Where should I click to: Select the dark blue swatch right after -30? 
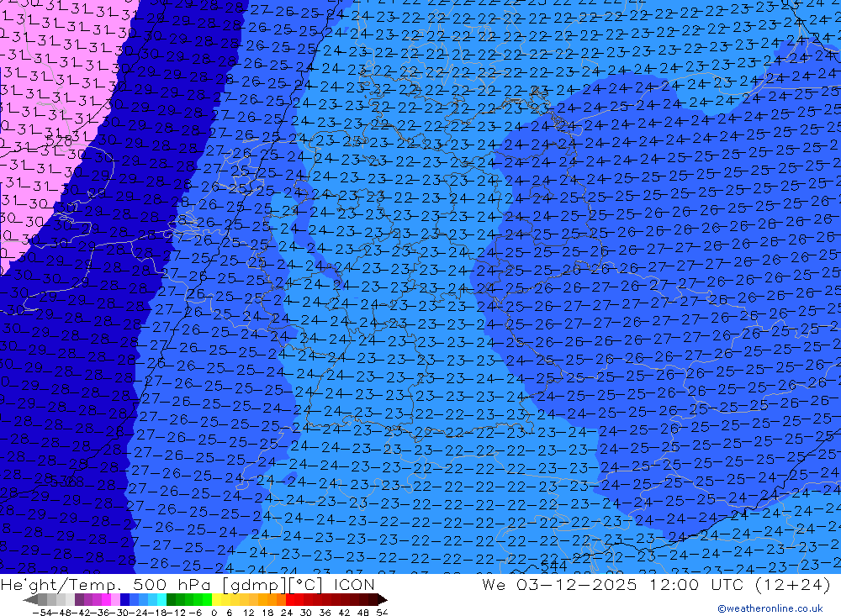(x=125, y=599)
